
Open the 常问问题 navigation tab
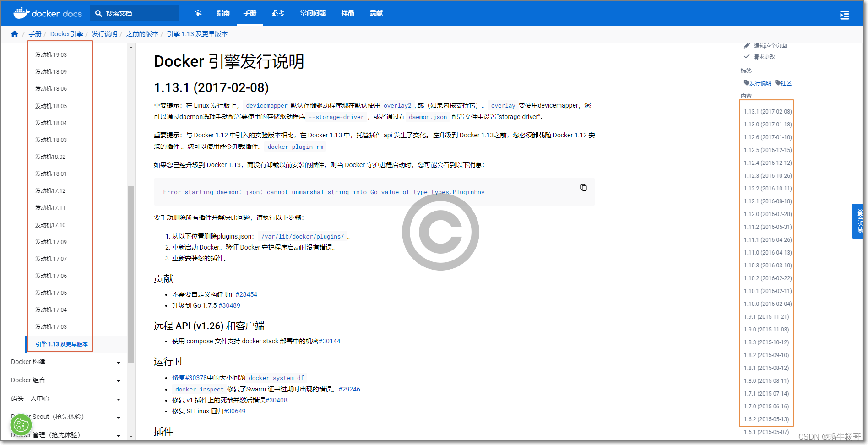(313, 13)
